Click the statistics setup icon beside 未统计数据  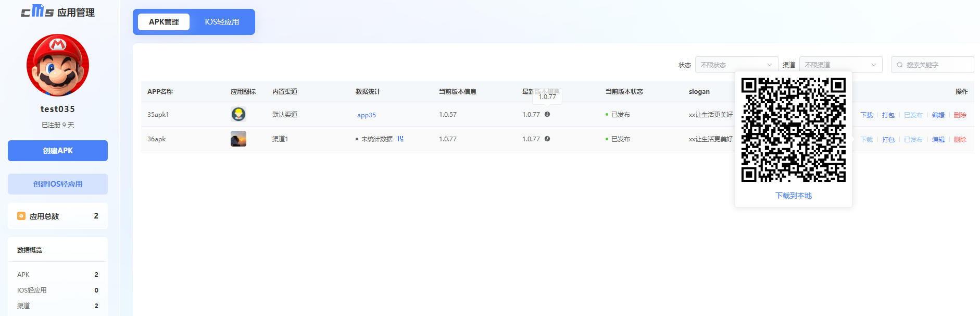[400, 139]
